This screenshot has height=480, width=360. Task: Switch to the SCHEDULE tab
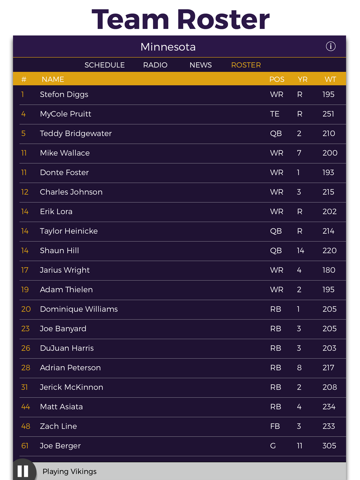click(x=104, y=65)
